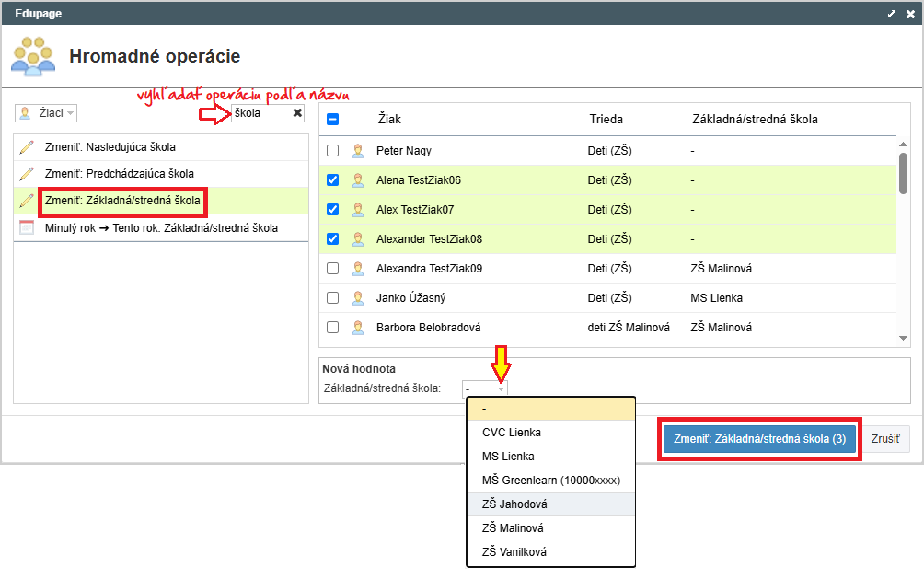Click student avatar icon next to Peter Nagy

coord(358,151)
